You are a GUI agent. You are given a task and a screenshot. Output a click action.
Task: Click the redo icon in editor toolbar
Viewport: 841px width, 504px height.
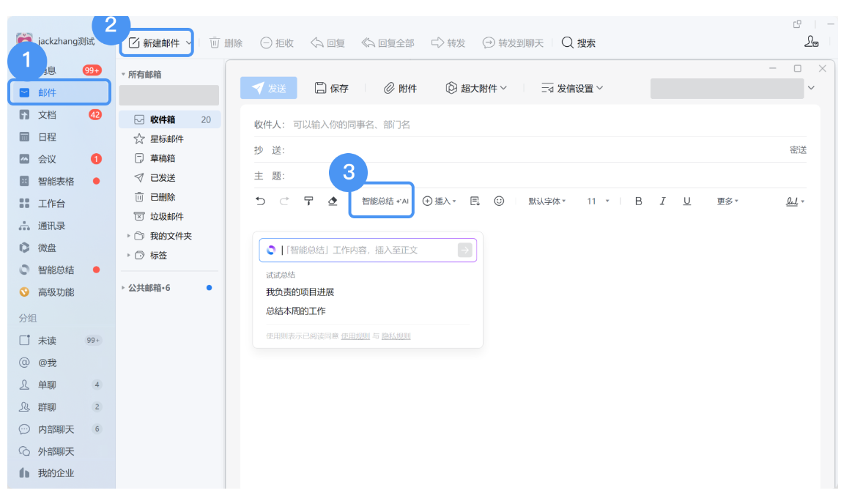[x=284, y=201]
